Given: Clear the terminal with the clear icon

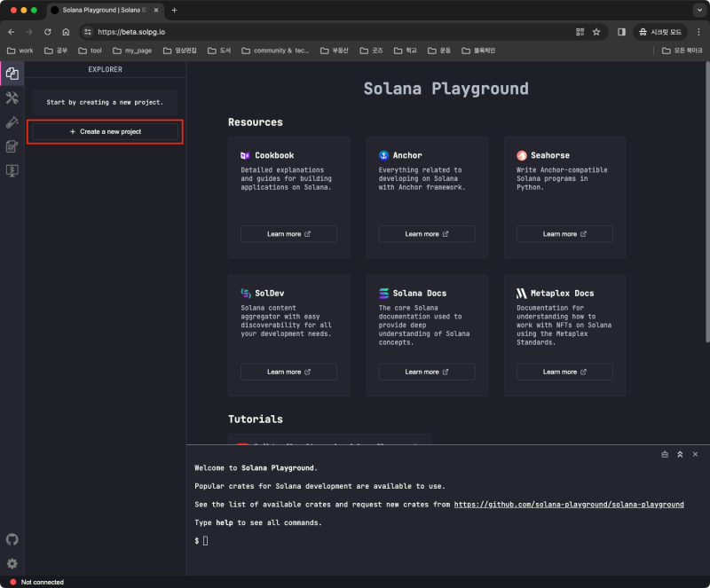Looking at the screenshot, I should point(665,454).
